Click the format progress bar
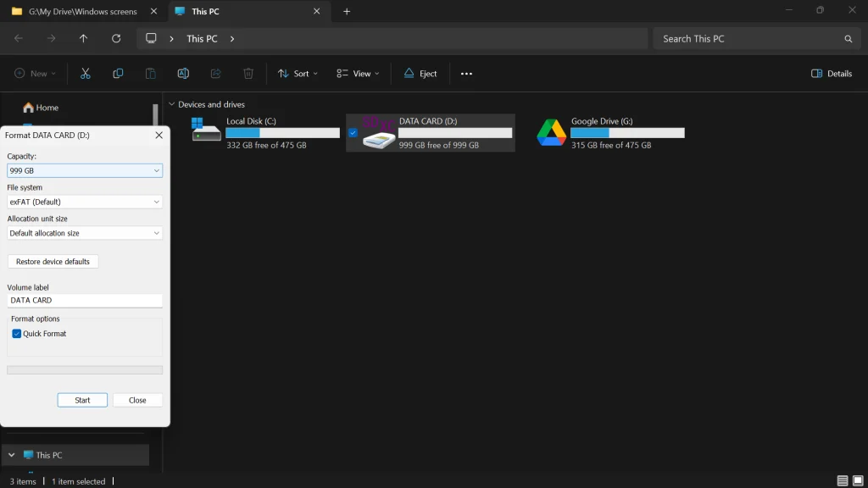Image resolution: width=868 pixels, height=488 pixels. [x=85, y=369]
